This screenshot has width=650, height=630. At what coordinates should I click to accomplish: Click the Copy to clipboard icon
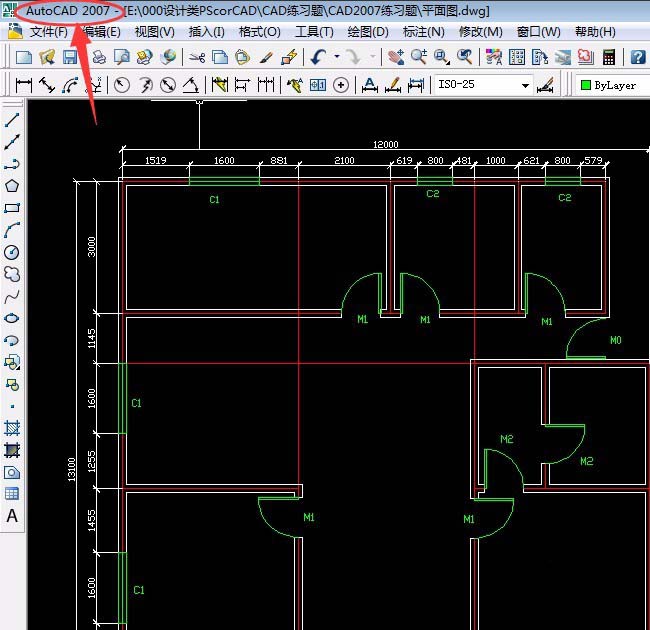click(x=220, y=57)
